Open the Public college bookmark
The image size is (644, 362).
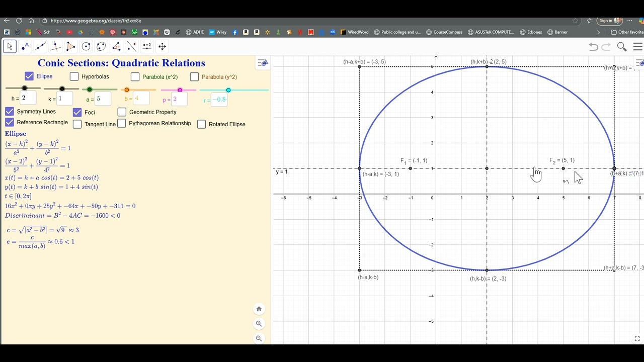tap(396, 32)
